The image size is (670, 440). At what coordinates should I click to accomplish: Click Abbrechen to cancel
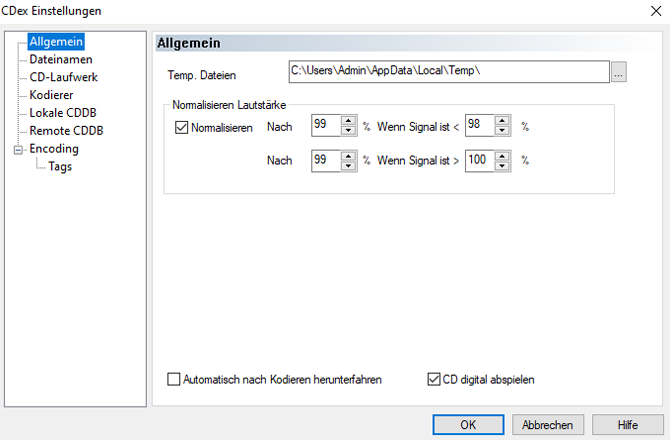548,424
